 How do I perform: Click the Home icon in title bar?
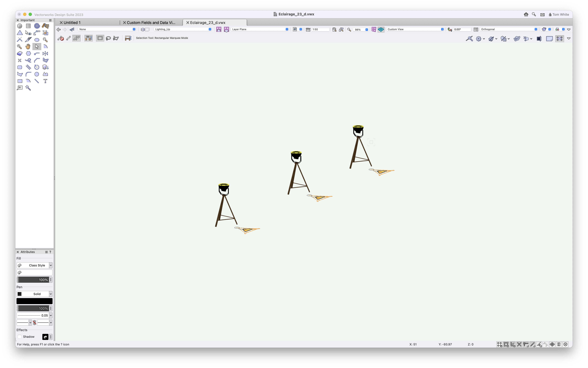point(526,14)
